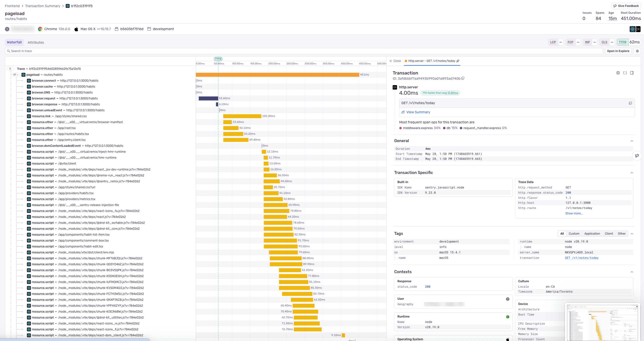Click the circular target icon in Transaction header

click(x=618, y=73)
